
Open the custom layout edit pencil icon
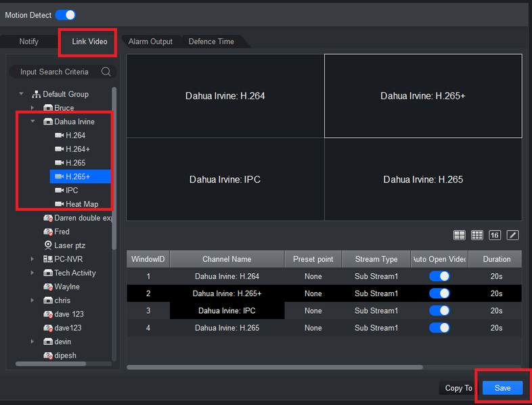coord(512,235)
